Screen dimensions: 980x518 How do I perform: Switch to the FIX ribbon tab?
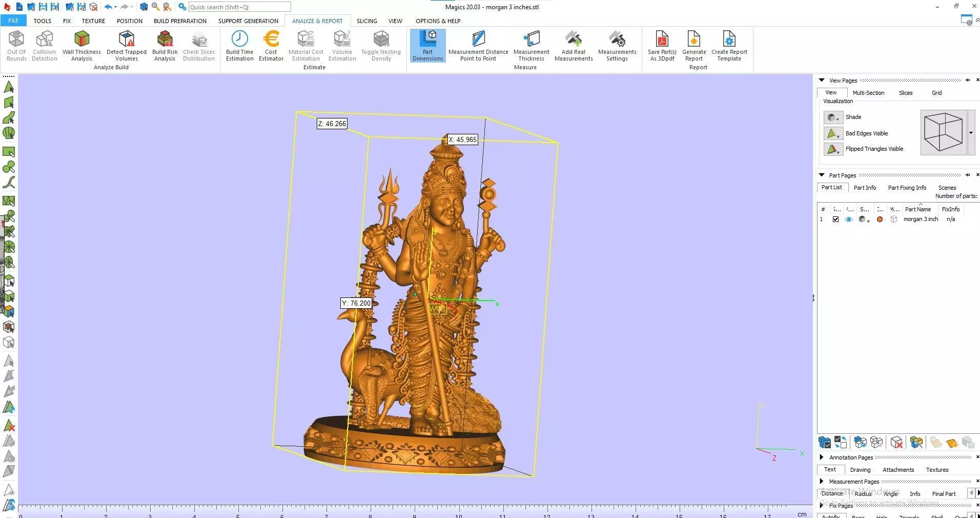(x=67, y=21)
